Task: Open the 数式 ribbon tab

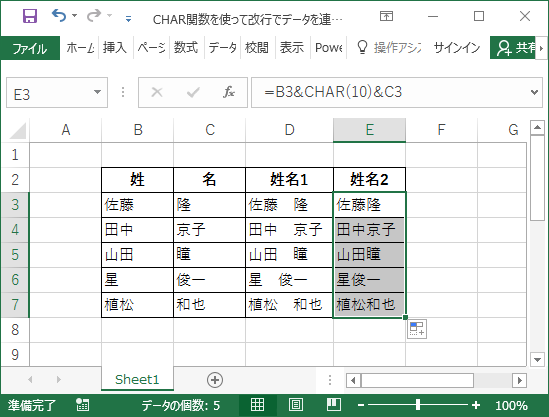Action: (x=186, y=47)
